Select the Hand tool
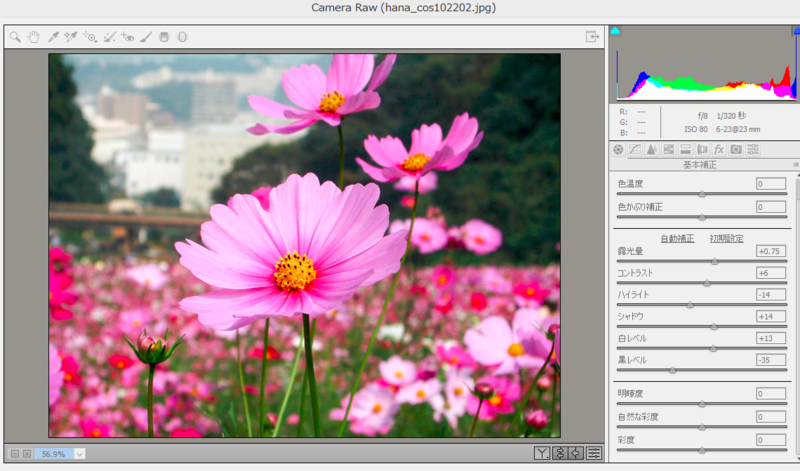The height and width of the screenshot is (471, 800). (x=34, y=37)
